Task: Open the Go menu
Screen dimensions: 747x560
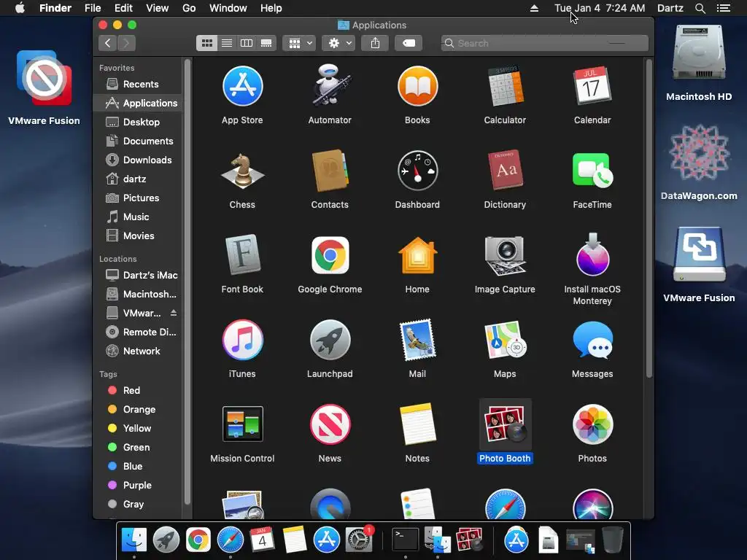Action: coord(189,8)
